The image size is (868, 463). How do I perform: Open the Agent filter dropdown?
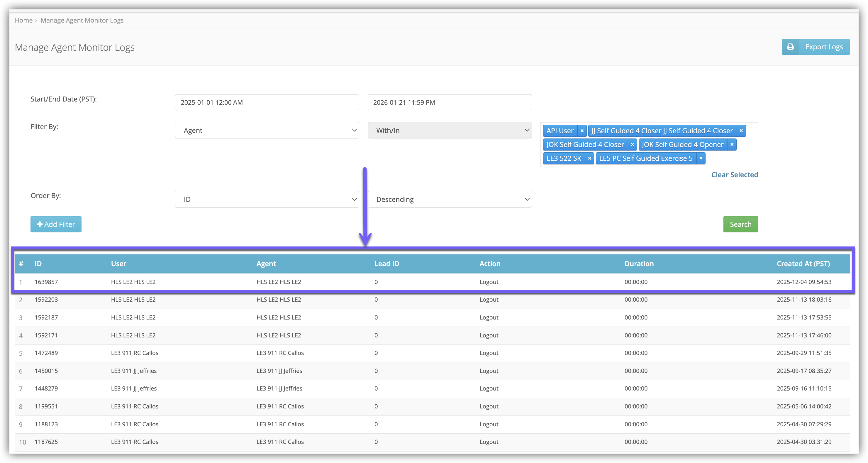(x=267, y=131)
